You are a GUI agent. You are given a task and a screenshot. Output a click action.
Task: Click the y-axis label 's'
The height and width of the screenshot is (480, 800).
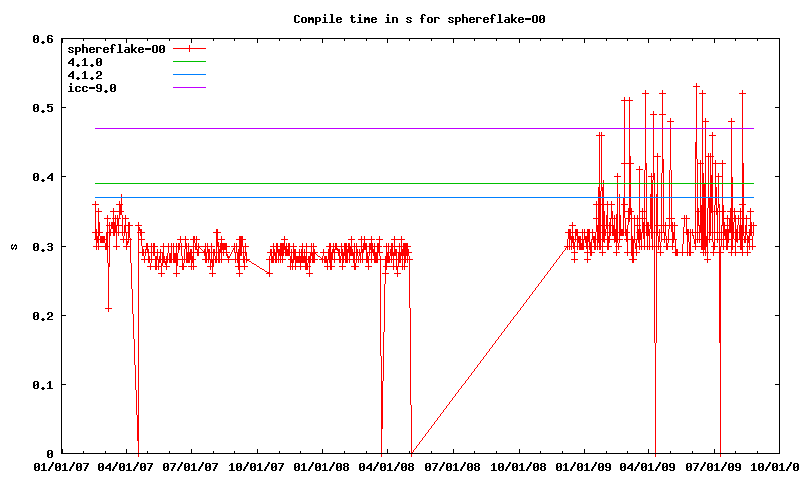12,247
